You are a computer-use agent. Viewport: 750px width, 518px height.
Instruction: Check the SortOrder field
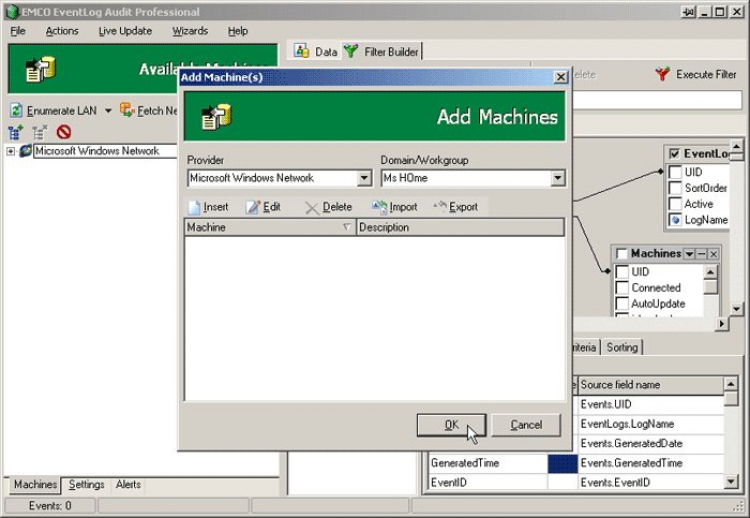[675, 188]
